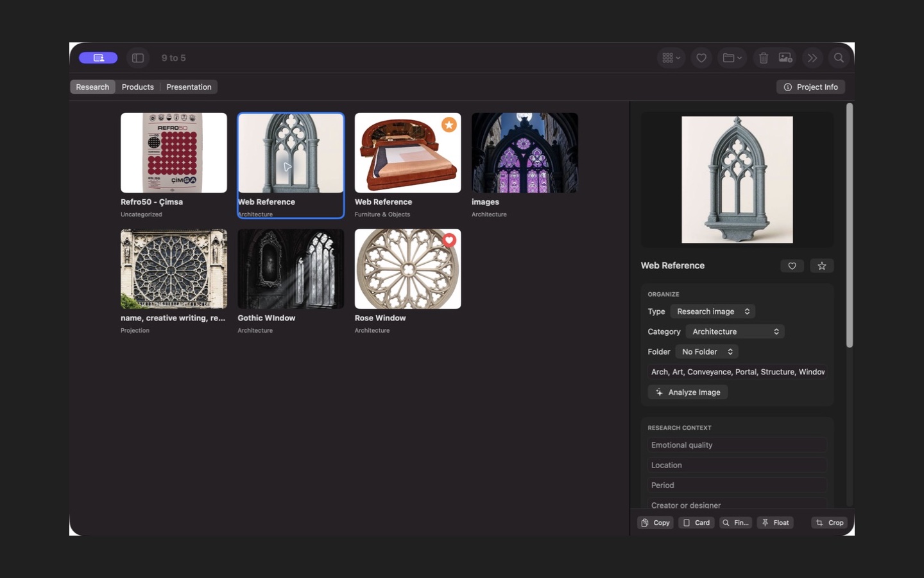Select the 'name, creative writing' thumbnail

tap(174, 269)
